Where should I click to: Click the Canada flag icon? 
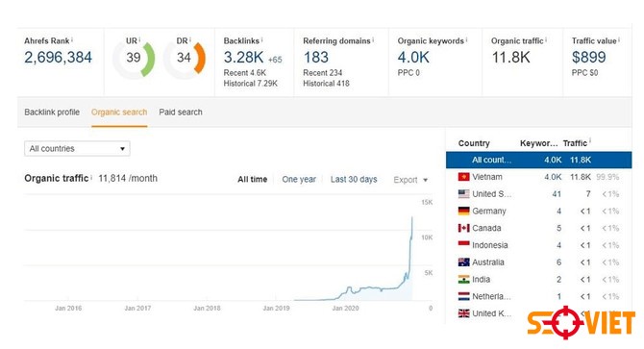(x=463, y=228)
